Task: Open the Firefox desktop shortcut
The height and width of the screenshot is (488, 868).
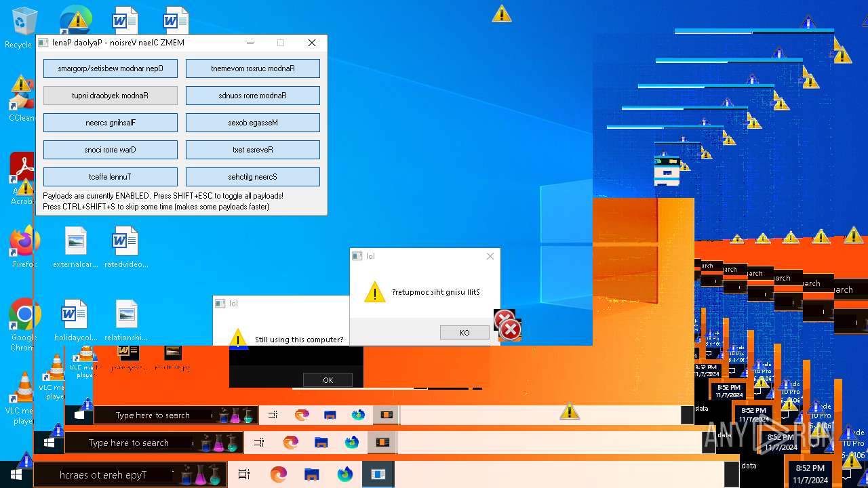Action: 23,247
